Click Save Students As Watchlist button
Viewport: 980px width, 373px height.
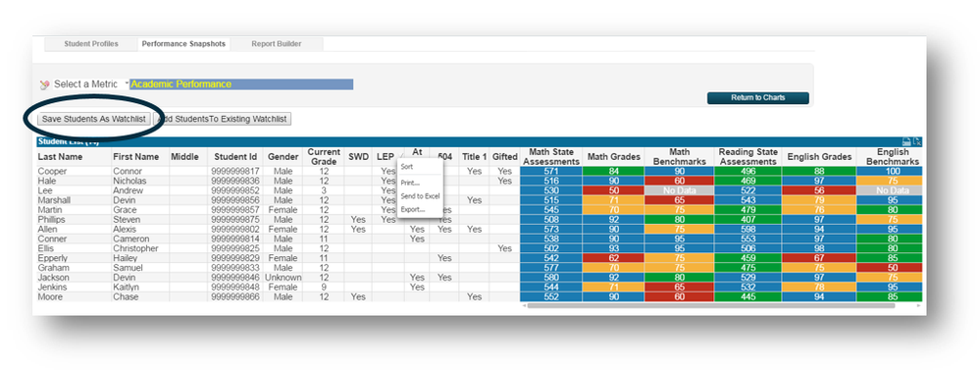click(94, 119)
